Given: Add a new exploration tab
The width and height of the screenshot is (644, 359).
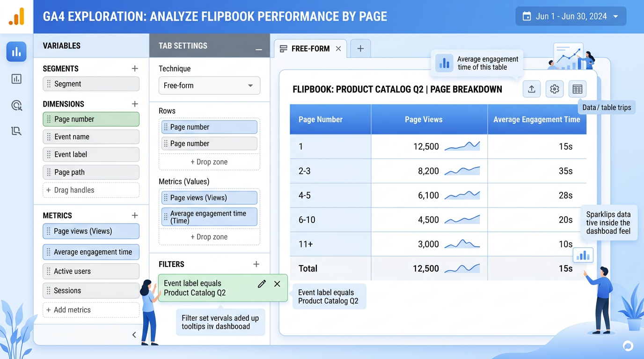Looking at the screenshot, I should click(x=360, y=49).
